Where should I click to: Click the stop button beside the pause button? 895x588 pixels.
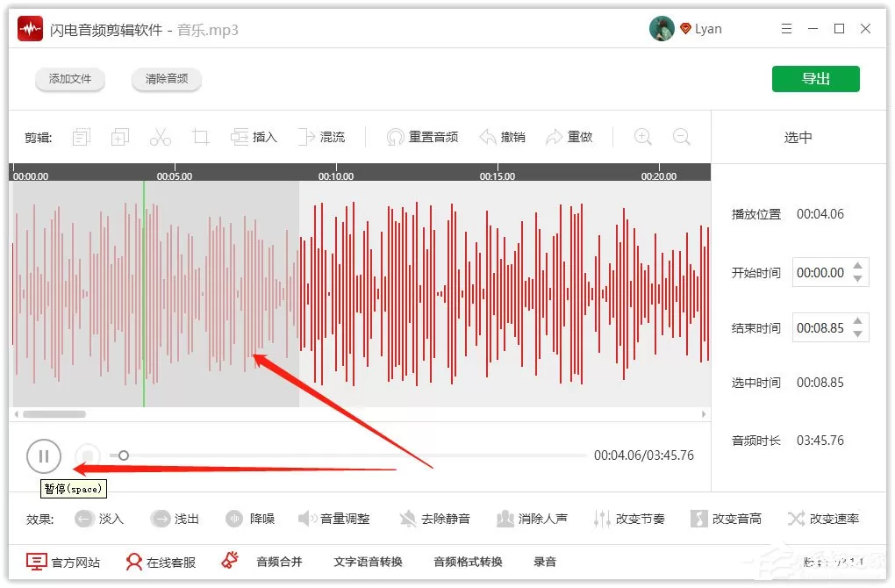pos(88,456)
